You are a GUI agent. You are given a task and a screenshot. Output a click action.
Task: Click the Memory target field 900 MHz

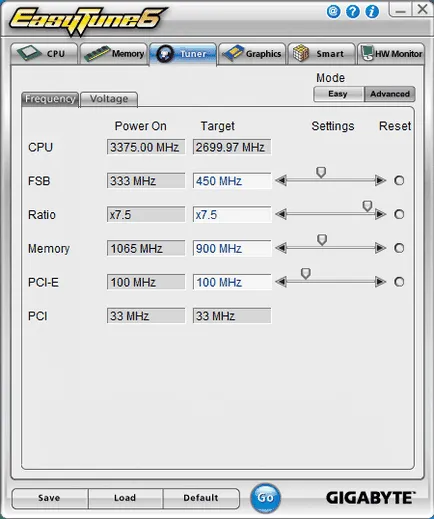coord(232,249)
